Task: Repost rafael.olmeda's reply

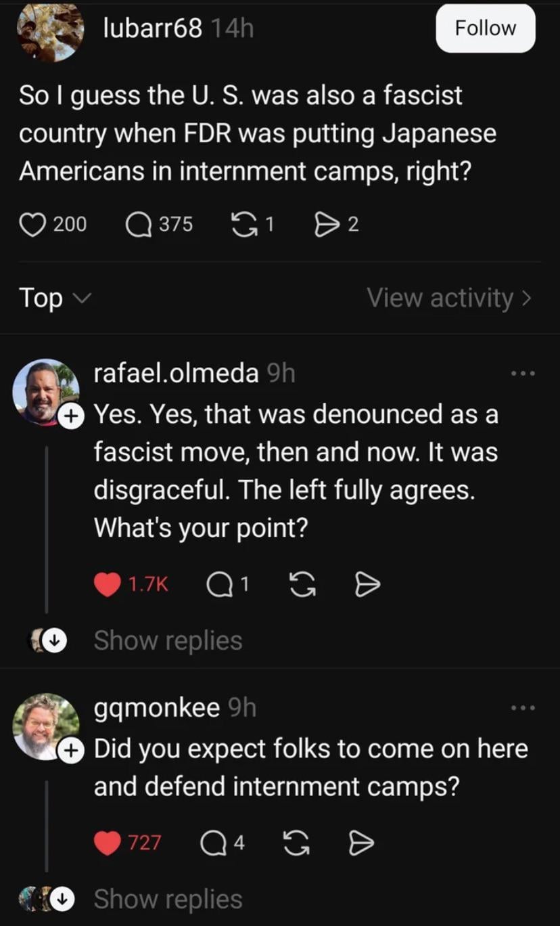Action: [x=302, y=585]
